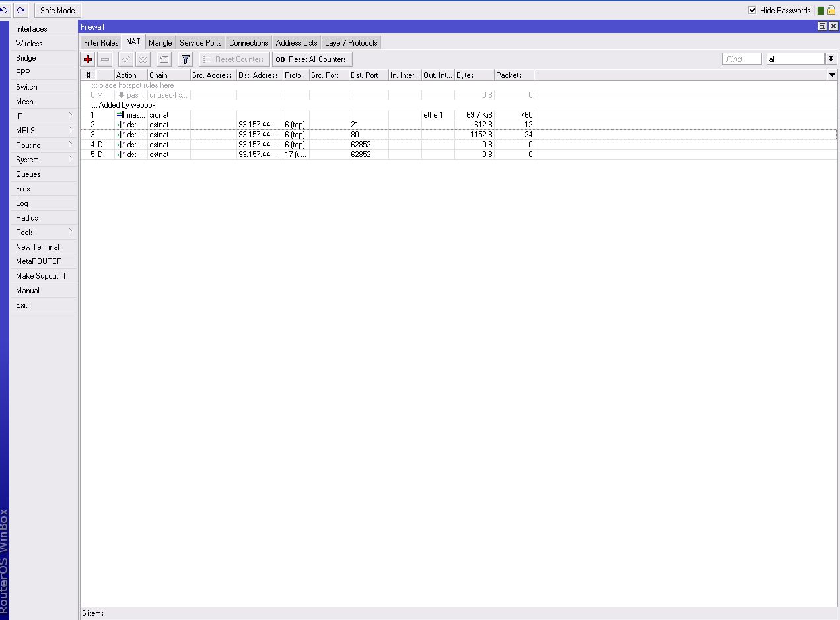Click the Enable (checkmark) rule icon
This screenshot has height=620, width=840.
click(125, 59)
